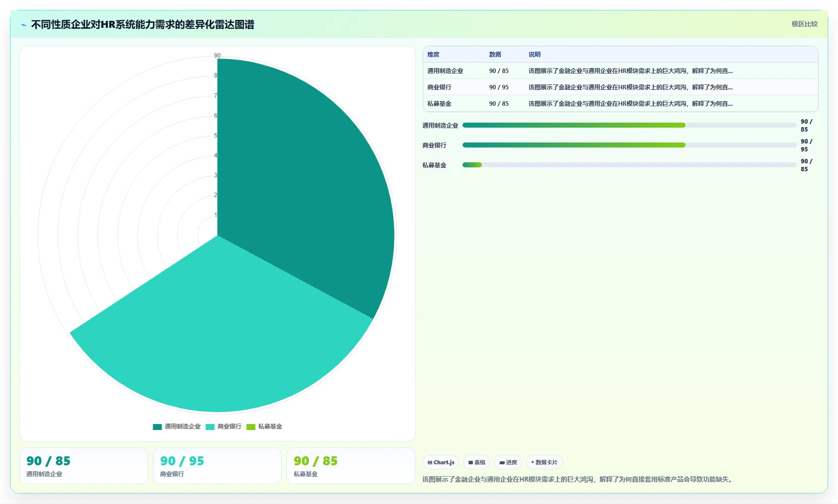
Task: Click the 私募基金 progress bar
Action: (629, 165)
